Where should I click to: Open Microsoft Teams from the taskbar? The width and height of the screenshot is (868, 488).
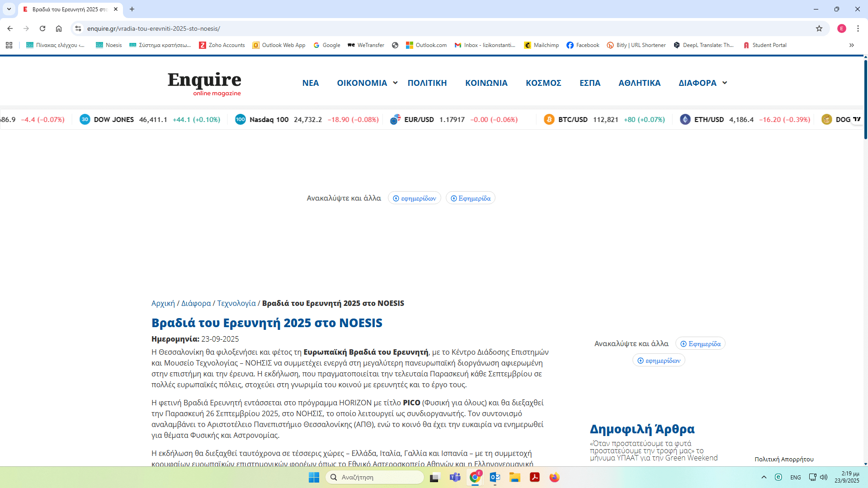tap(455, 477)
